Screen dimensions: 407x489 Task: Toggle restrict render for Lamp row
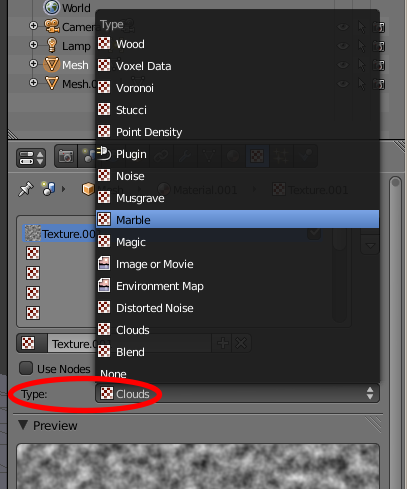(x=379, y=46)
